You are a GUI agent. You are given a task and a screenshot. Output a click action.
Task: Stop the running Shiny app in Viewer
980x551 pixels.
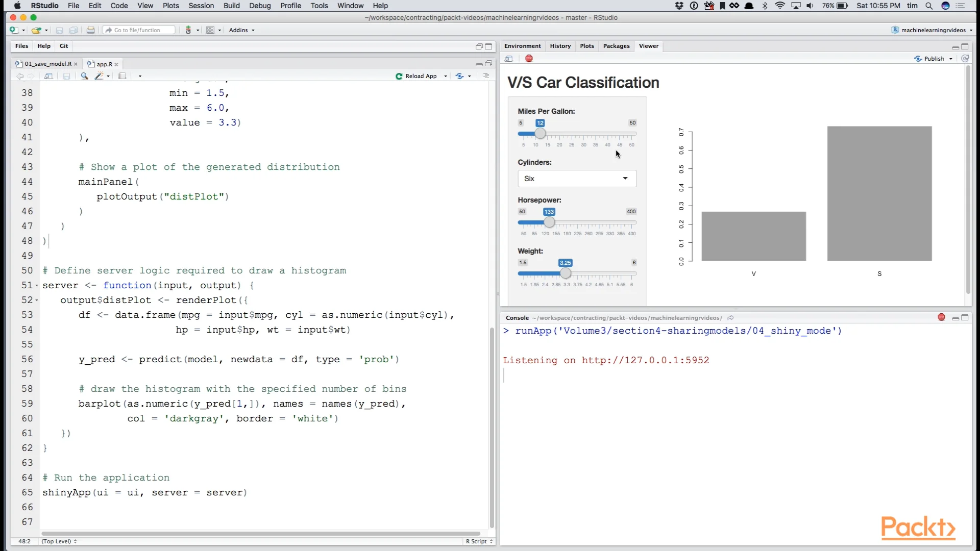coord(529,59)
